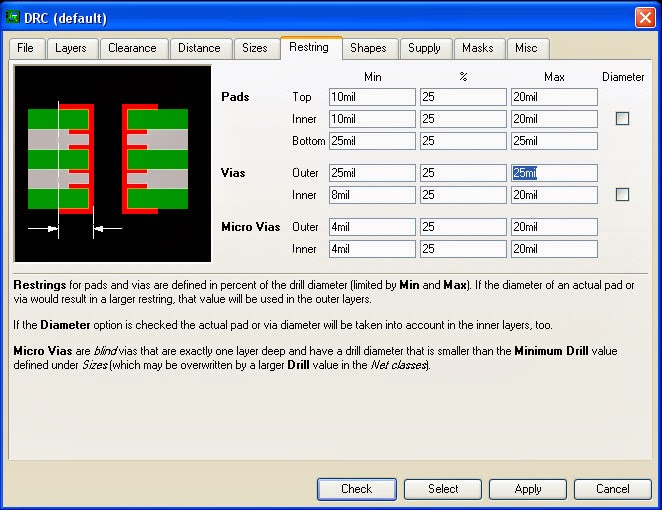Image resolution: width=662 pixels, height=510 pixels.
Task: Select the Restring tab
Action: click(x=309, y=47)
